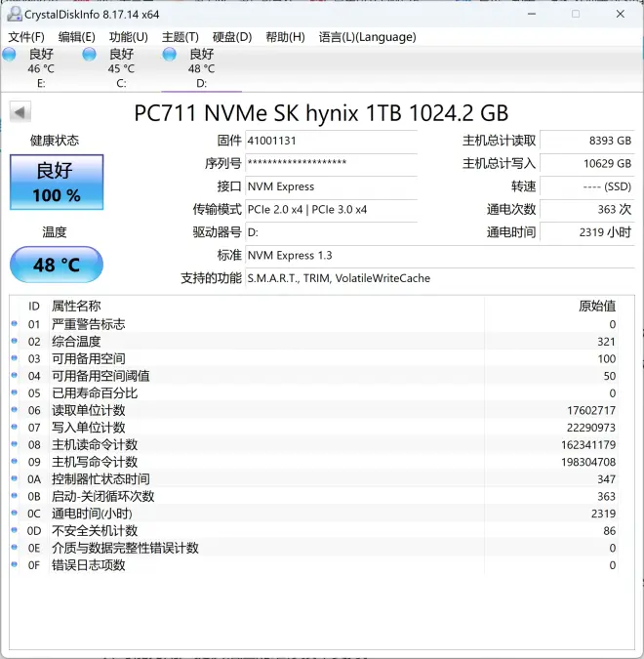Select the 不安全关机计数 row name
The width and height of the screenshot is (644, 659).
coord(95,531)
